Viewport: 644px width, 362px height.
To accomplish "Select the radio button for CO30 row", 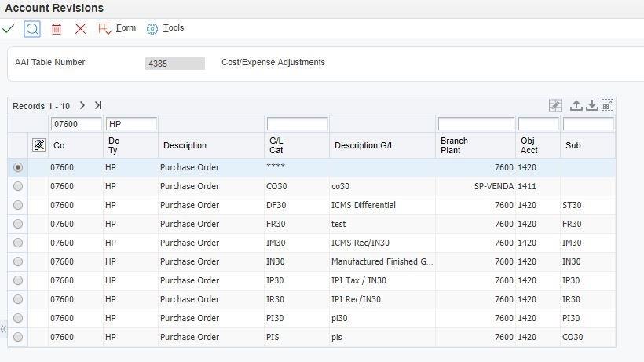I will tap(18, 186).
